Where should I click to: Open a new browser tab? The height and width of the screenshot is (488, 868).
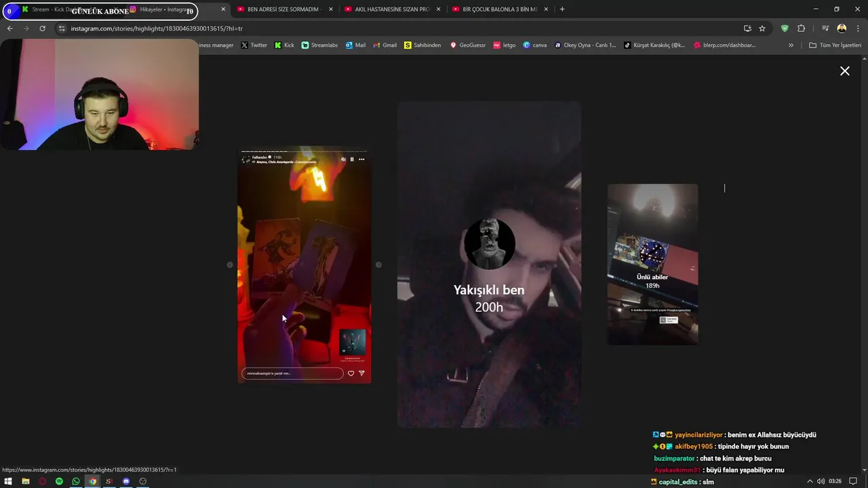(562, 9)
